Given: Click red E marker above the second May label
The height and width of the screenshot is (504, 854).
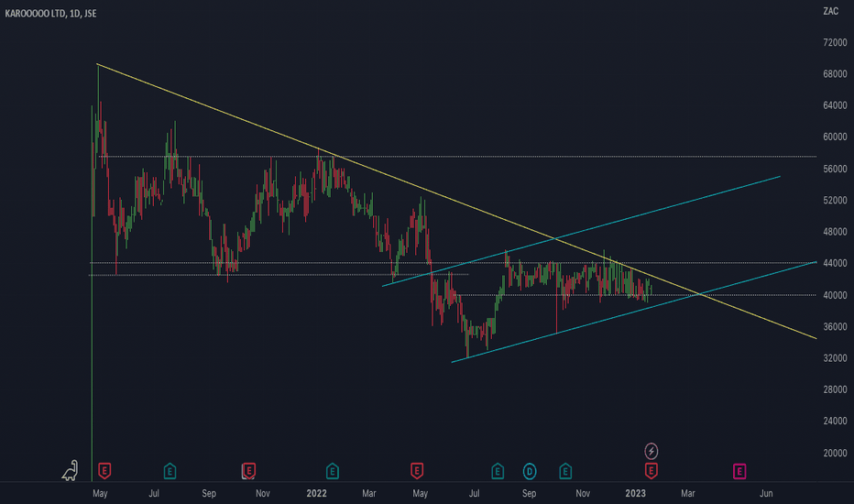Looking at the screenshot, I should pos(417,470).
